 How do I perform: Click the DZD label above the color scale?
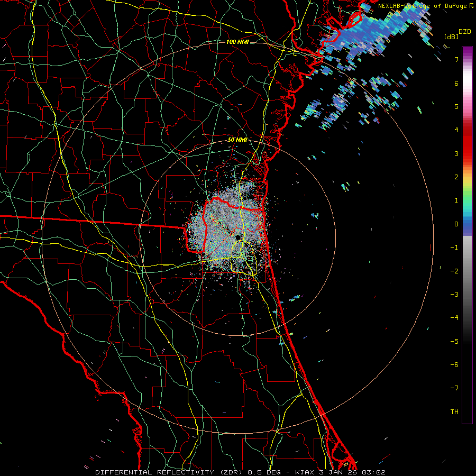click(x=465, y=32)
